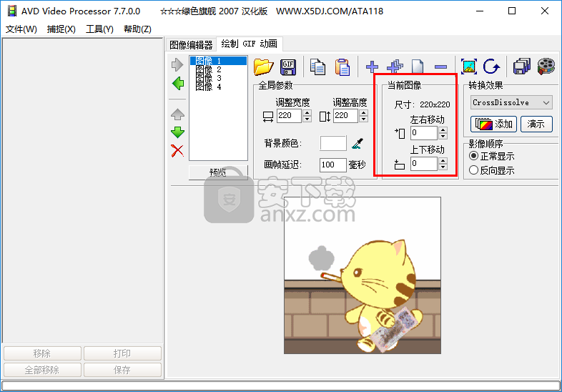Open the 帮助(Z) menu
This screenshot has height=392, width=562.
137,29
